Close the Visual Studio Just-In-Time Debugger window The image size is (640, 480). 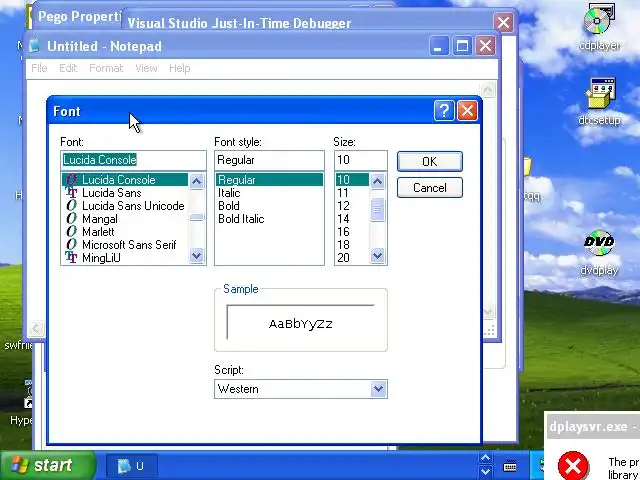[503, 22]
